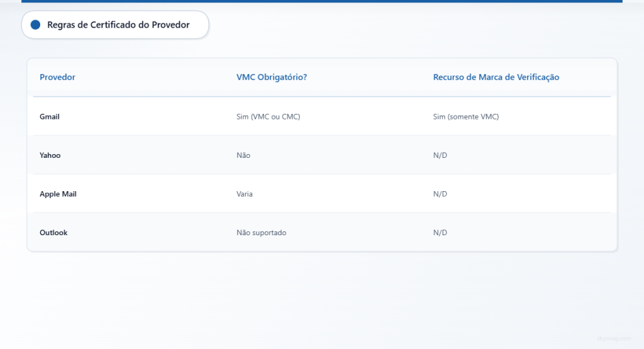Screen dimensions: 644x349
Task: Click the "Varia" cell
Action: 245,194
